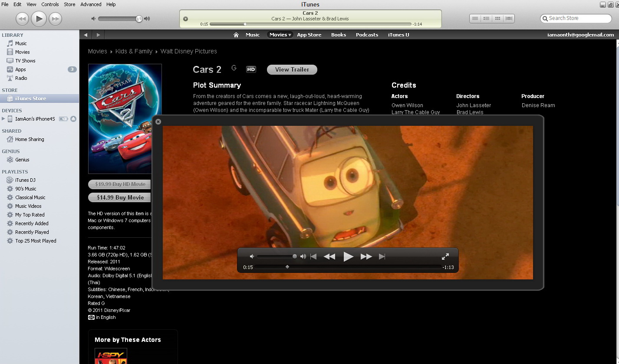This screenshot has height=364, width=619.
Task: Fast forward the trailer in the overlay
Action: [x=366, y=256]
